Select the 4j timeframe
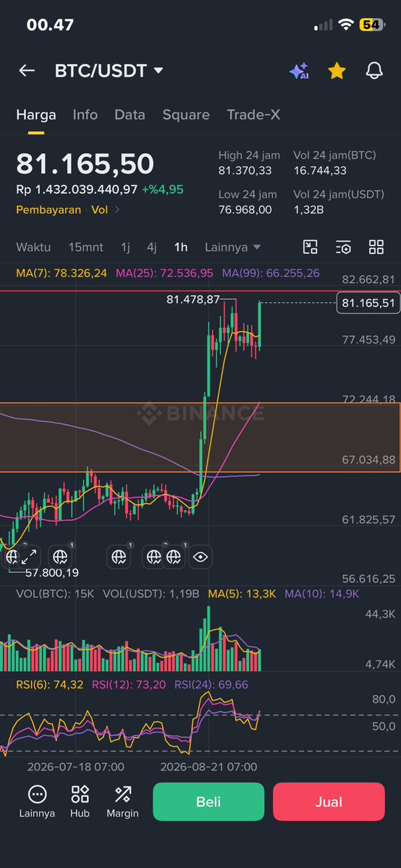Viewport: 401px width, 868px height. 152,247
